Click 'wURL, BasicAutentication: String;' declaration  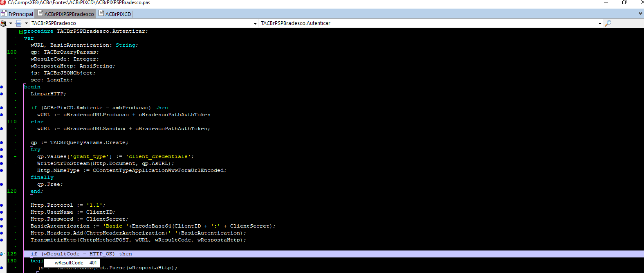coord(84,45)
